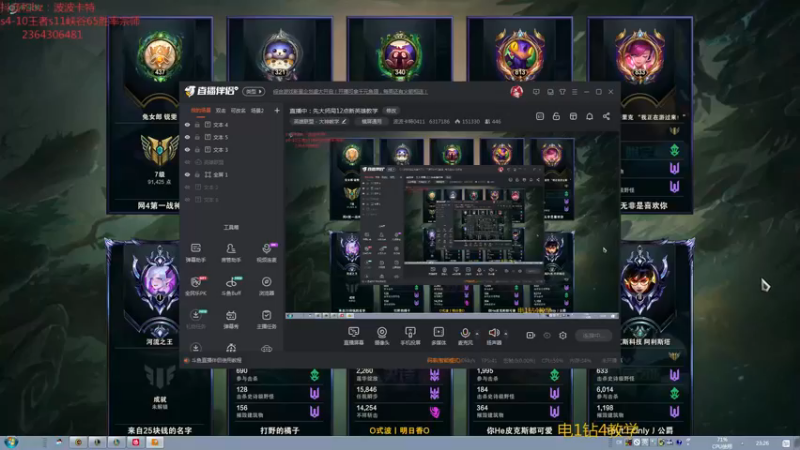Open the Windows Start button
800x450 pixels.
tap(11, 442)
